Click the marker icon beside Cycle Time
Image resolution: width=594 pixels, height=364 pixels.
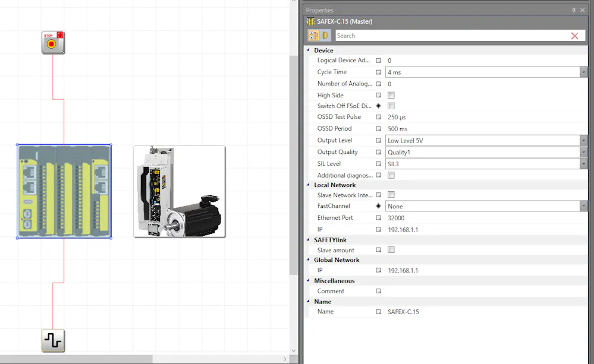[x=378, y=72]
